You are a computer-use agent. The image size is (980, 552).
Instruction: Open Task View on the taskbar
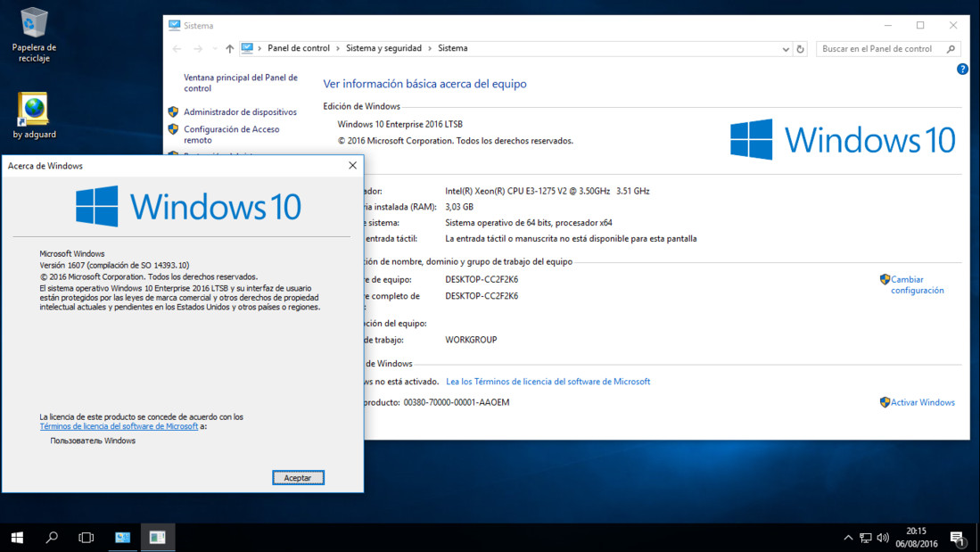[86, 538]
